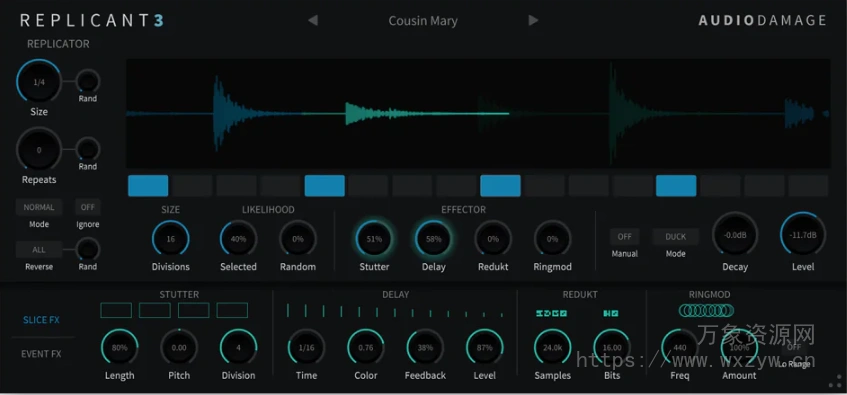Click the Decay knob showing -0.0dB

point(735,235)
